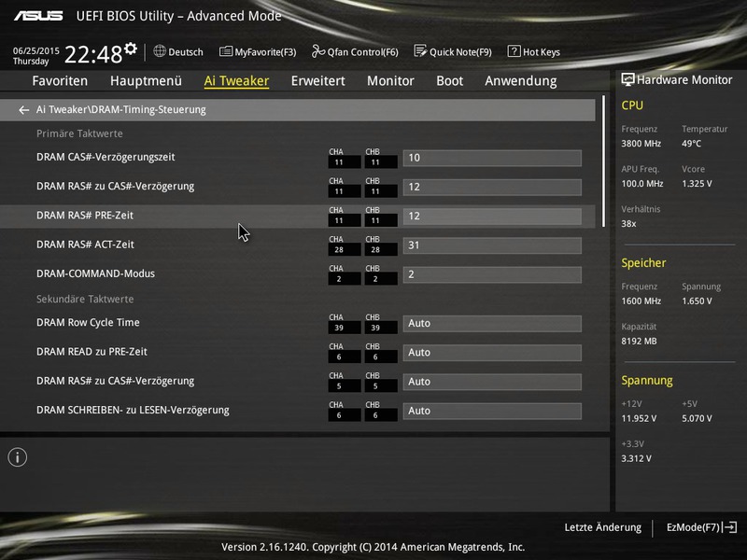Click the date 06/25/2015 Thursday
Viewport: 747px width, 560px height.
(x=36, y=56)
